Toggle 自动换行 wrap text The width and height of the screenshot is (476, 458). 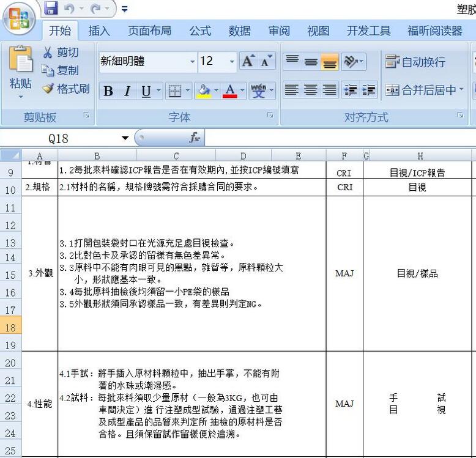(x=415, y=62)
